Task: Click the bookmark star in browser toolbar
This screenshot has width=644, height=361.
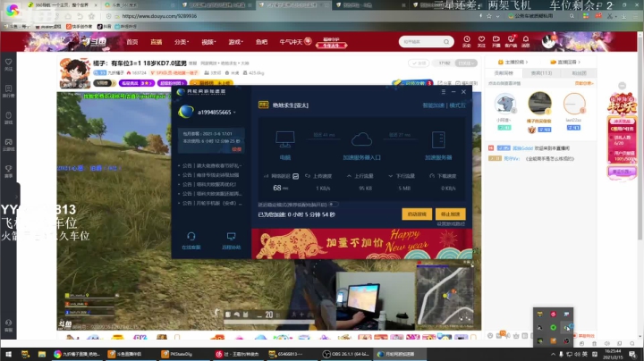Action: 488,16
